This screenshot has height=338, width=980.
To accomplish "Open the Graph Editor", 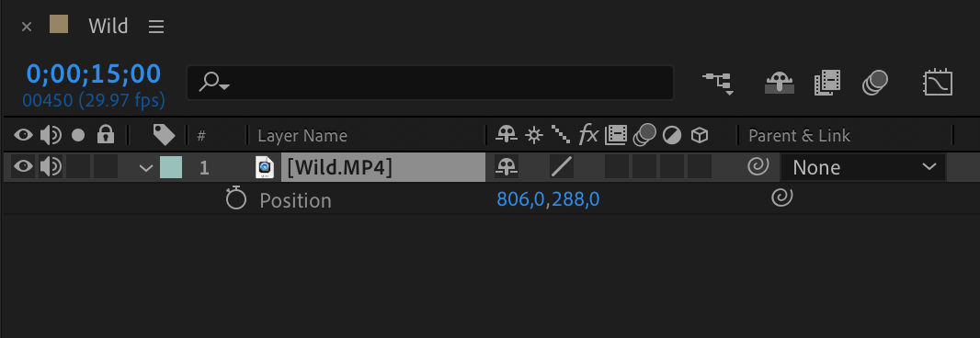I will coord(938,83).
